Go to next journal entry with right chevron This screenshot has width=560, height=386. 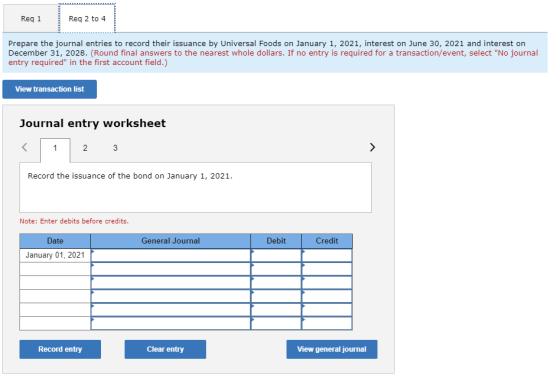coord(372,147)
